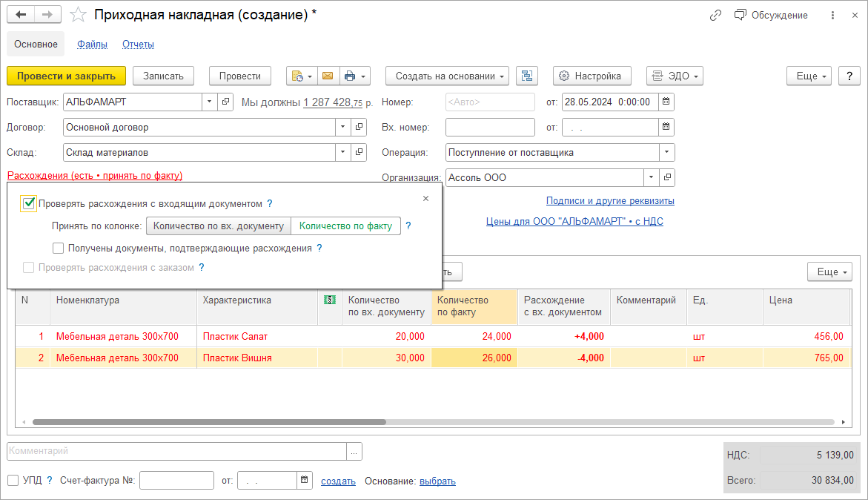Open АЛЬФАМАРТ supplier card icon
This screenshot has height=500, width=868.
coord(225,102)
